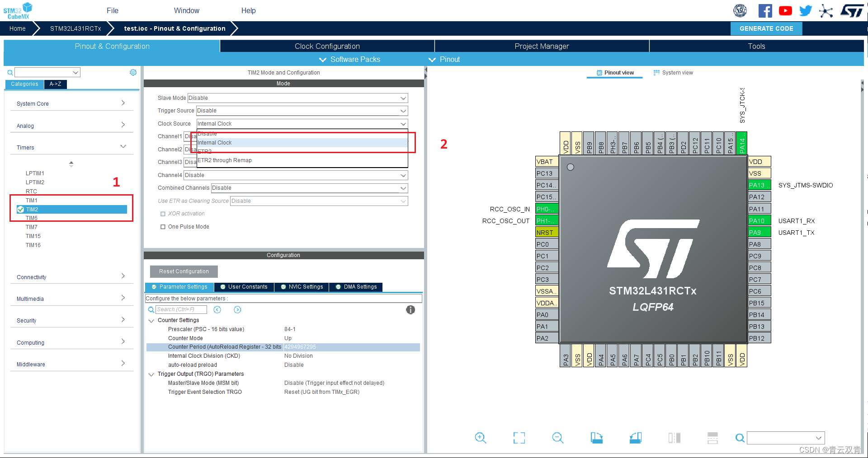Screen dimensions: 868x458
Task: Click the parameter search input field
Action: tap(181, 309)
